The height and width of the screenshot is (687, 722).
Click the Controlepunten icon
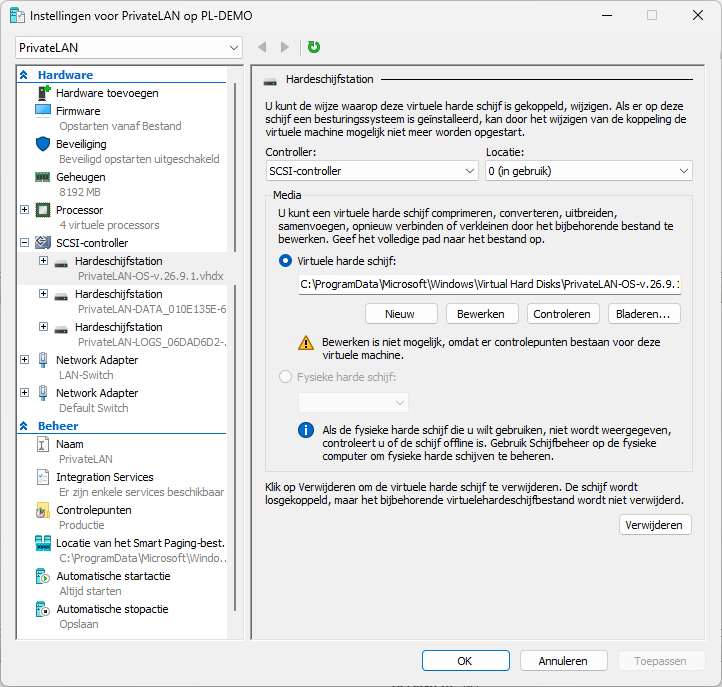(x=43, y=510)
